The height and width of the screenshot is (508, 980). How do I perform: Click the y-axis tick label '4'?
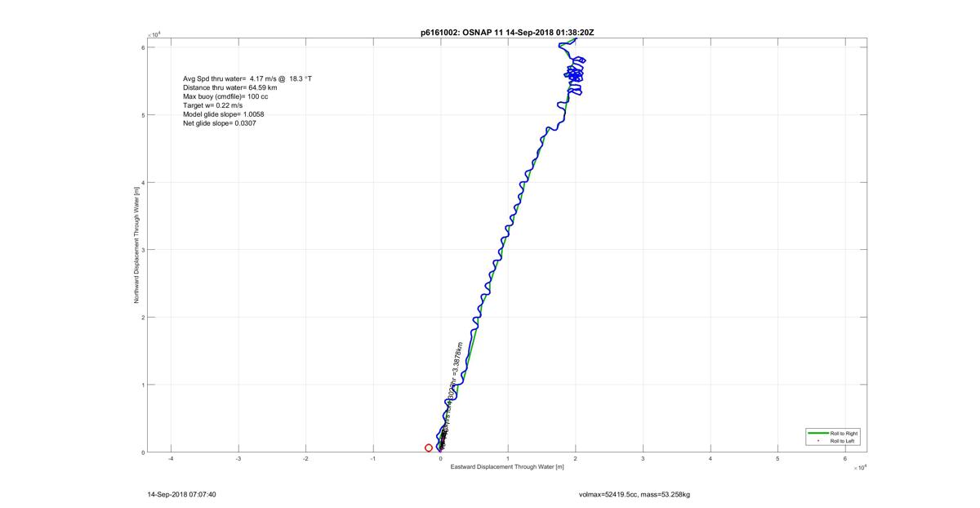[x=143, y=182]
